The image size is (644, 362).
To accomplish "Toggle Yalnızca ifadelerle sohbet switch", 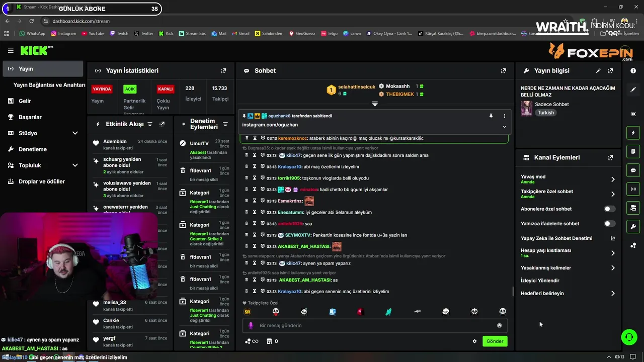I will (609, 224).
